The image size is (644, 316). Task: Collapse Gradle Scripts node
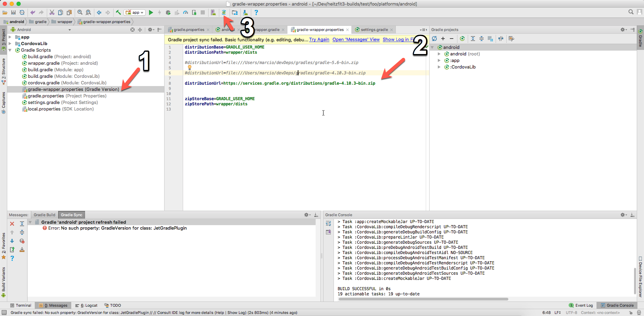point(10,50)
